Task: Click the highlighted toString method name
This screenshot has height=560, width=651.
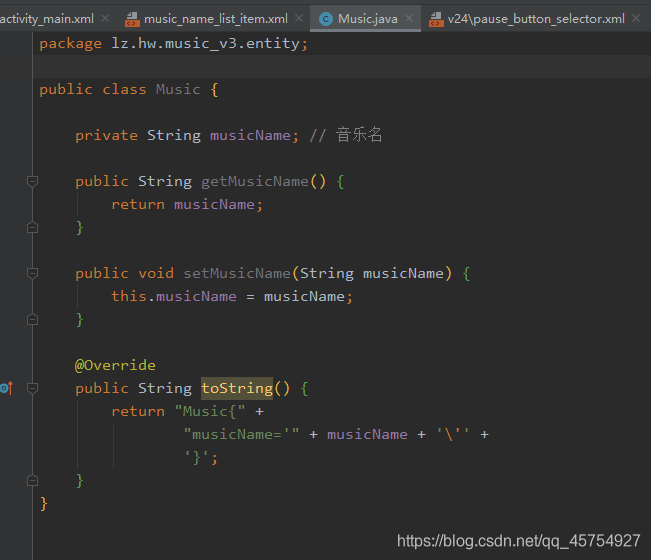Action: click(x=237, y=389)
